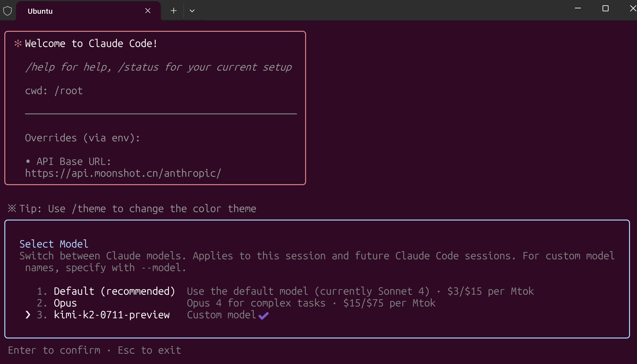
Task: Click the 'Switch between Claude models' description
Action: click(x=317, y=262)
